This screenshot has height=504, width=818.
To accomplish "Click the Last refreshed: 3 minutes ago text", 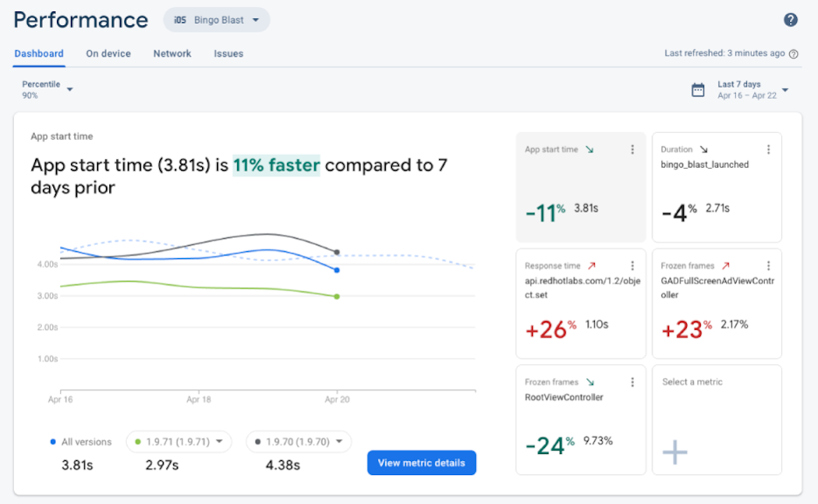I will coord(724,53).
